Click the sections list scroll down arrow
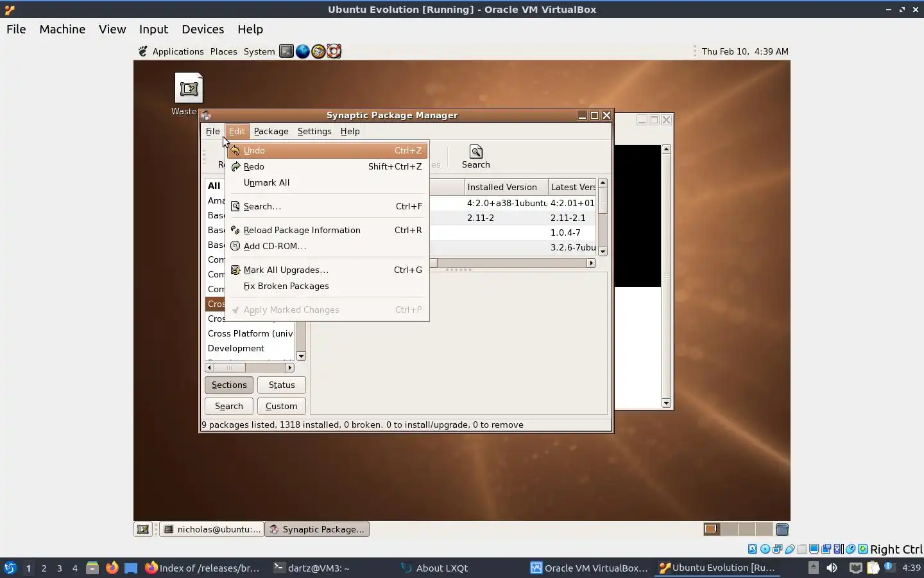The image size is (924, 578). pyautogui.click(x=301, y=356)
